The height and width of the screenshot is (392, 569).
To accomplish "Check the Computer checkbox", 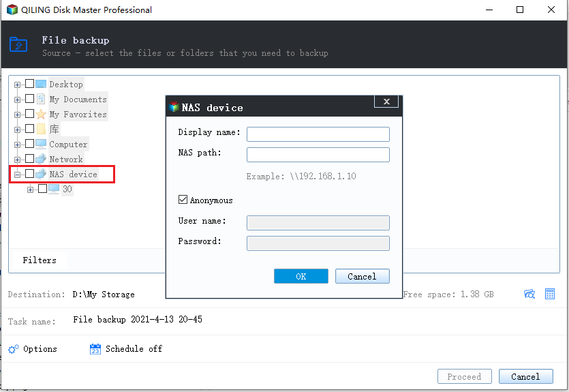I will pyautogui.click(x=30, y=144).
